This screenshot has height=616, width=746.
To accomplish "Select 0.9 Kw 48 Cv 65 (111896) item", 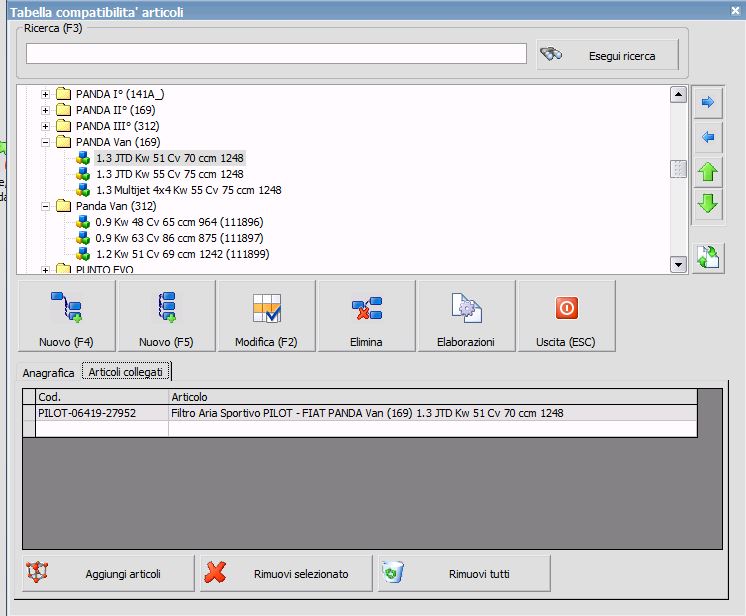I will 179,222.
